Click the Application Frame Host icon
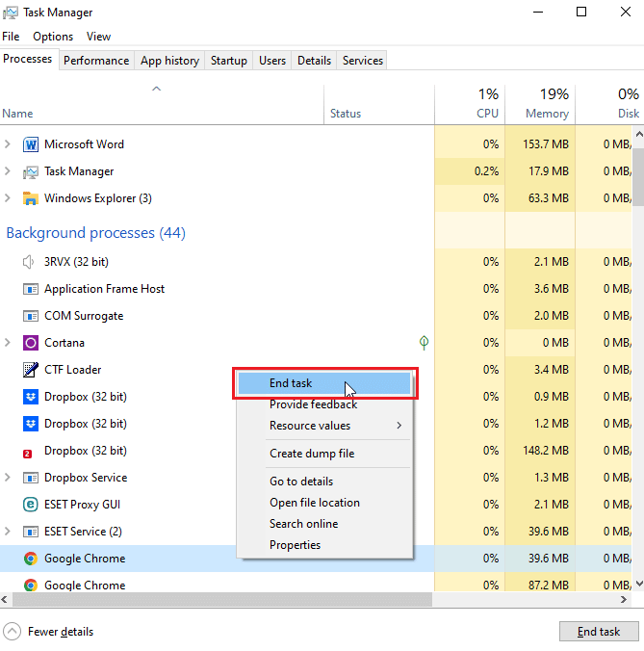The width and height of the screenshot is (644, 651). (x=30, y=289)
